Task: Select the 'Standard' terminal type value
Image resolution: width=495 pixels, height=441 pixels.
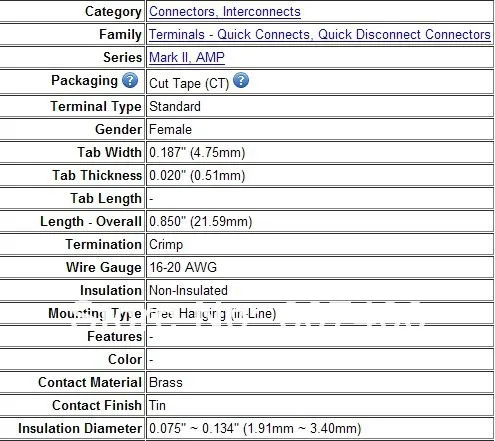Action: point(175,107)
